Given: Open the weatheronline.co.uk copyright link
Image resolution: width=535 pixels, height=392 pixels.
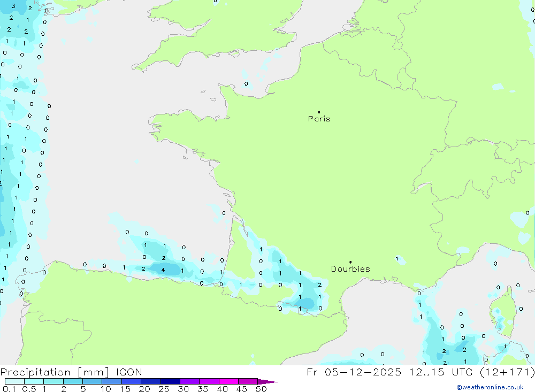Looking at the screenshot, I should pyautogui.click(x=490, y=387).
